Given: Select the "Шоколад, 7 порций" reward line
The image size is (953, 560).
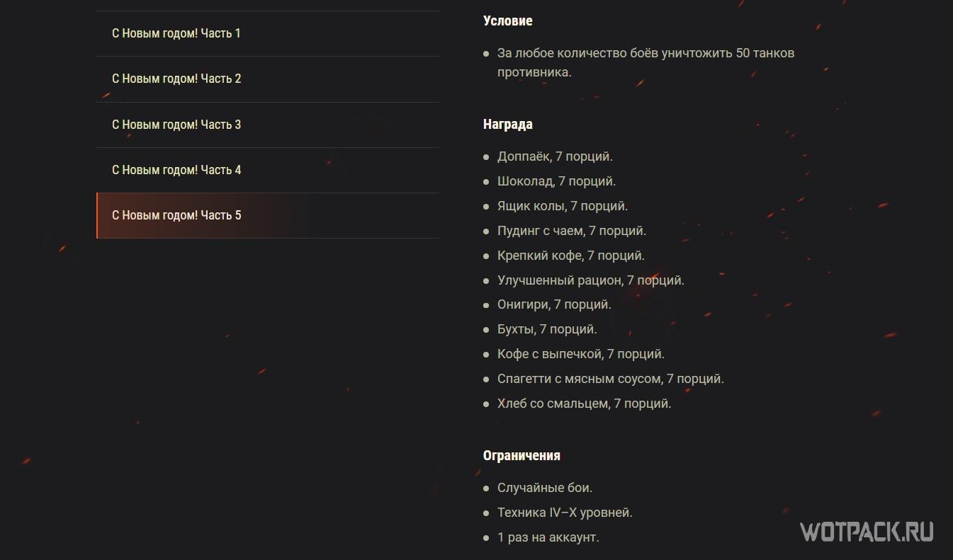Looking at the screenshot, I should pos(556,181).
